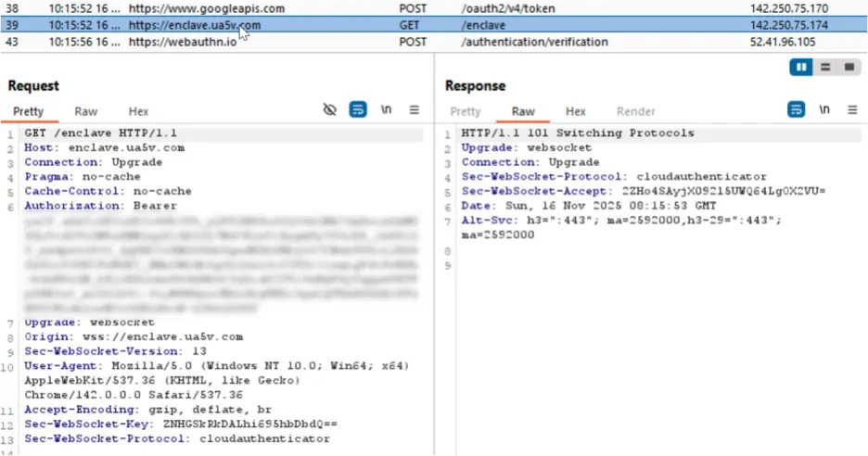Open the Request panel options menu

pyautogui.click(x=415, y=110)
